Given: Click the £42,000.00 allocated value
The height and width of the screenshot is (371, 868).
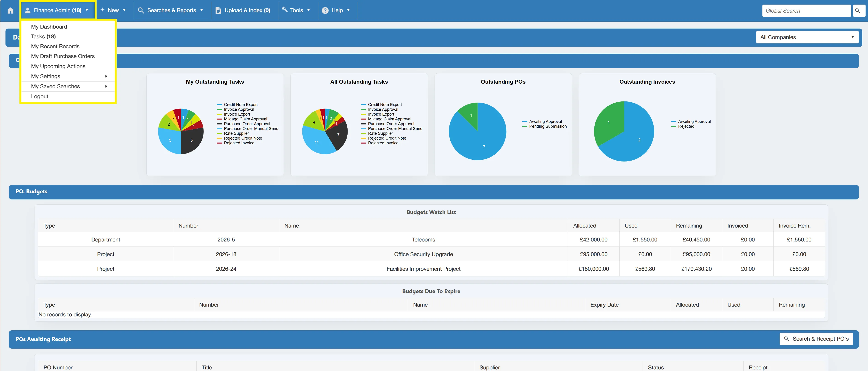Looking at the screenshot, I should pyautogui.click(x=593, y=240).
